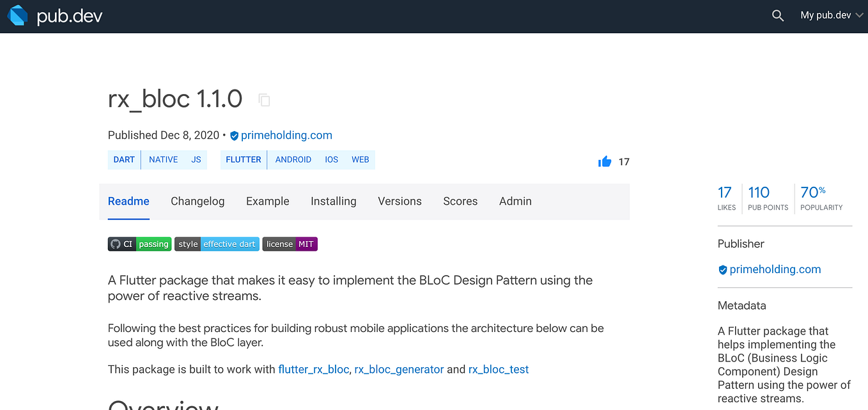
Task: Visit primeholding.com under Publisher
Action: (x=775, y=269)
